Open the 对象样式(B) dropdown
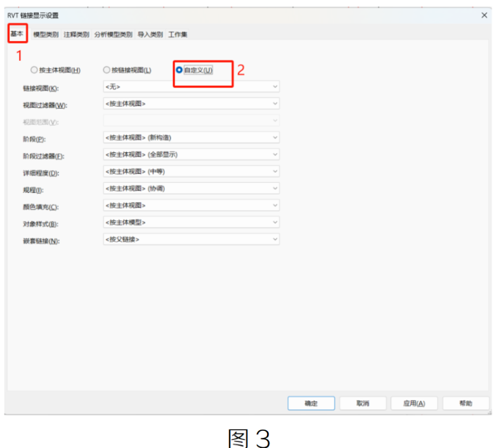Image resolution: width=499 pixels, height=448 pixels. (191, 222)
